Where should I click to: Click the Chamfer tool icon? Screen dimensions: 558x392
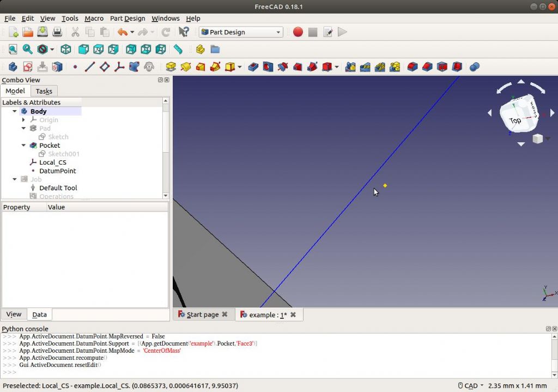427,67
